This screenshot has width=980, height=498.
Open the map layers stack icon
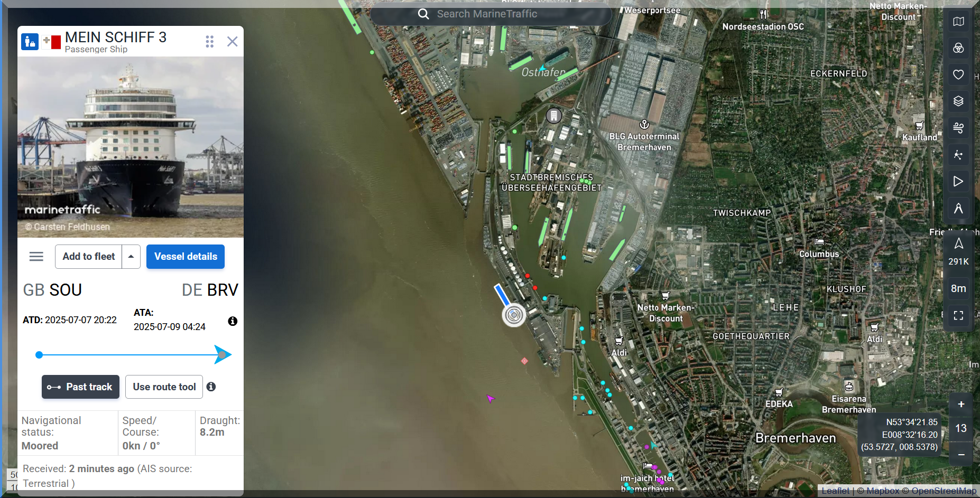pos(958,101)
